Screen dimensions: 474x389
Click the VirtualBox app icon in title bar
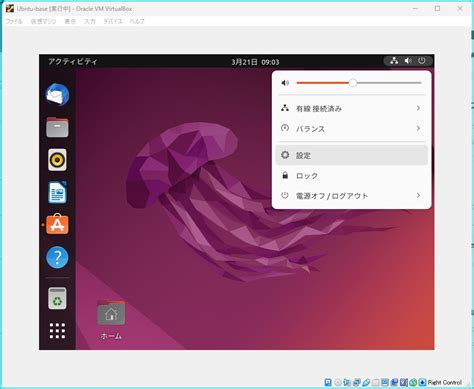point(10,8)
